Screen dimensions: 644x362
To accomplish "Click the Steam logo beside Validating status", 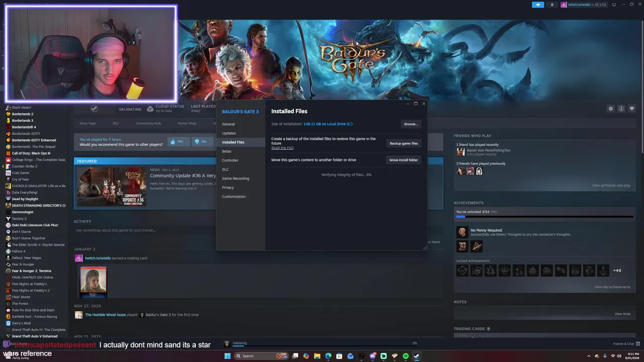I will [94, 109].
